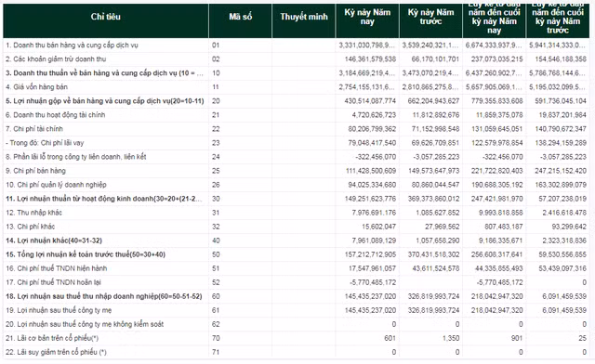Select row '2. Các khoản giảm trừ doanh thu'
Screen dimensions: 595x364
297,59
